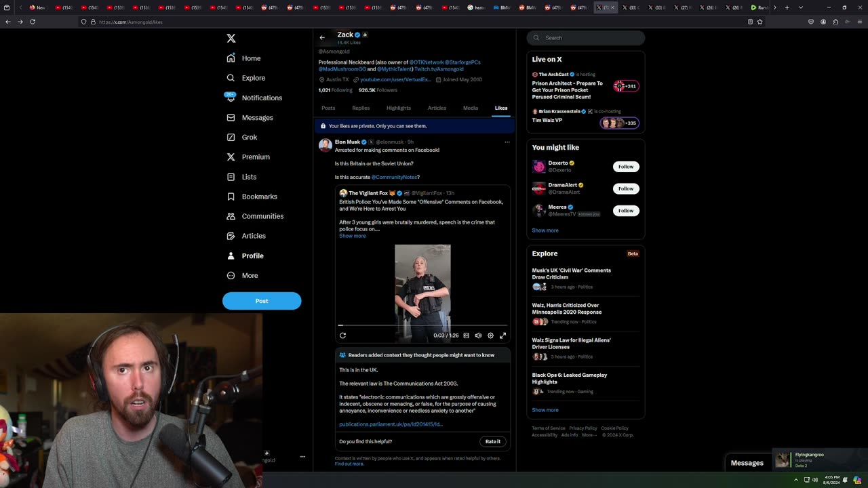This screenshot has width=868, height=488.
Task: Open youtube.com/user/VirtualEx... profile link
Action: [x=395, y=79]
